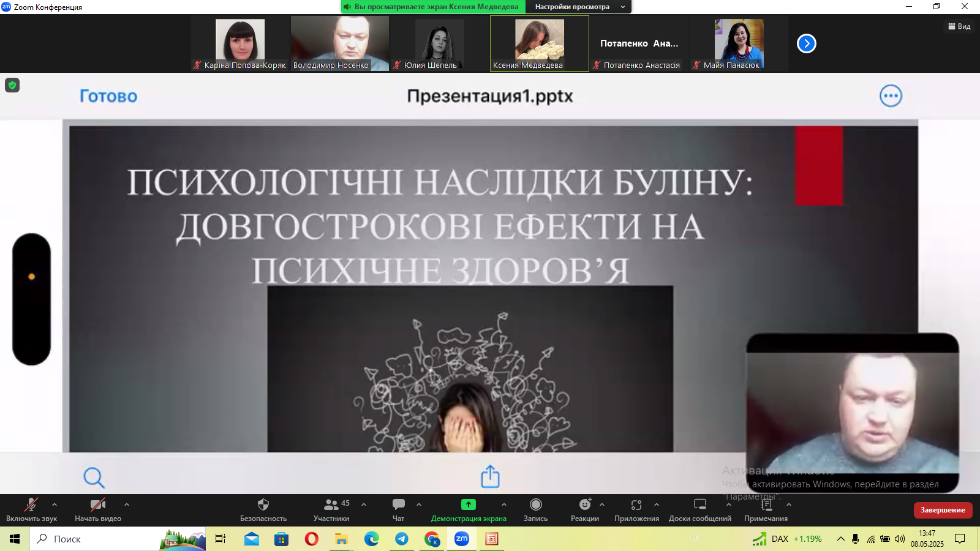Select Юлия Шепель video thumbnail
980x551 pixels.
tap(440, 43)
